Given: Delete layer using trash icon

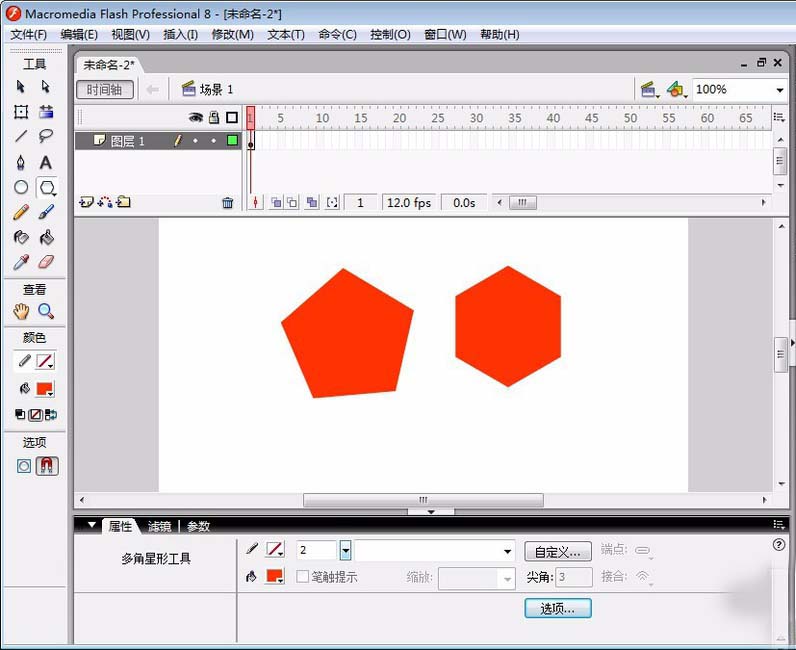Looking at the screenshot, I should click(x=227, y=203).
